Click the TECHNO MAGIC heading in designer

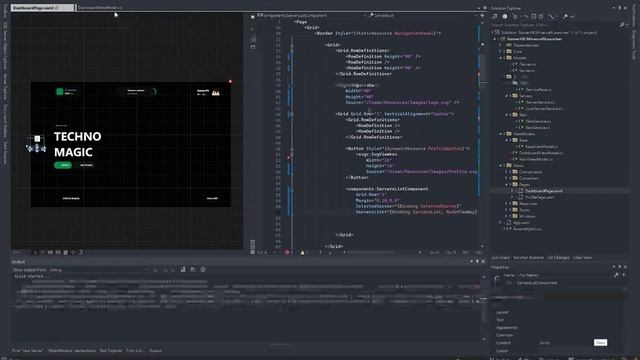(x=78, y=144)
